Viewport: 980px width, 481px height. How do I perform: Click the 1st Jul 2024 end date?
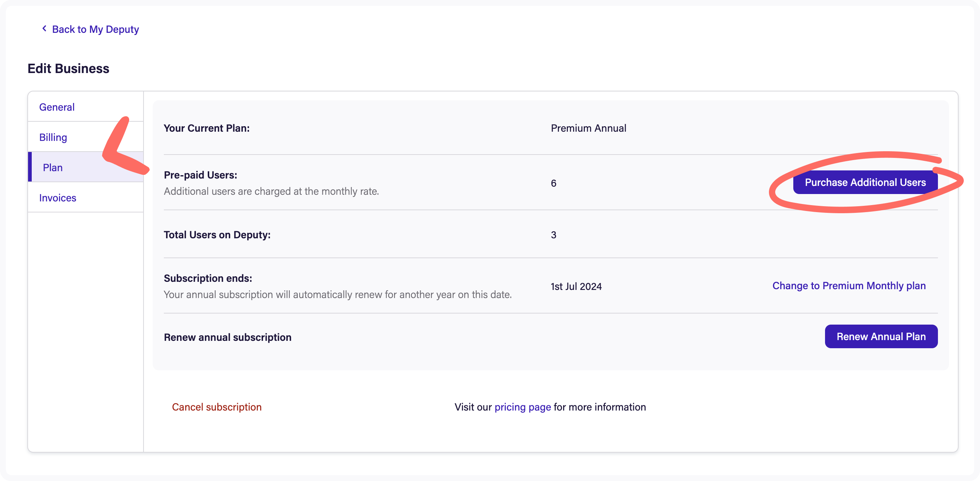click(x=576, y=286)
